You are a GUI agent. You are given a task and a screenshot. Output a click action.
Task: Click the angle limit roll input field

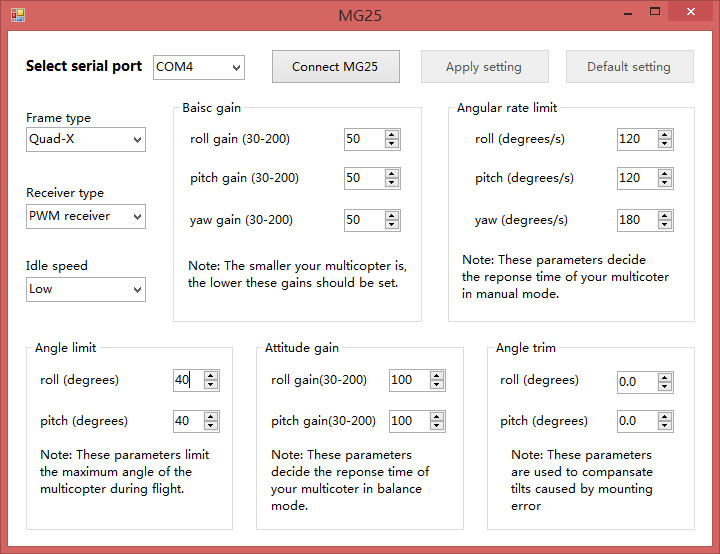pyautogui.click(x=187, y=380)
